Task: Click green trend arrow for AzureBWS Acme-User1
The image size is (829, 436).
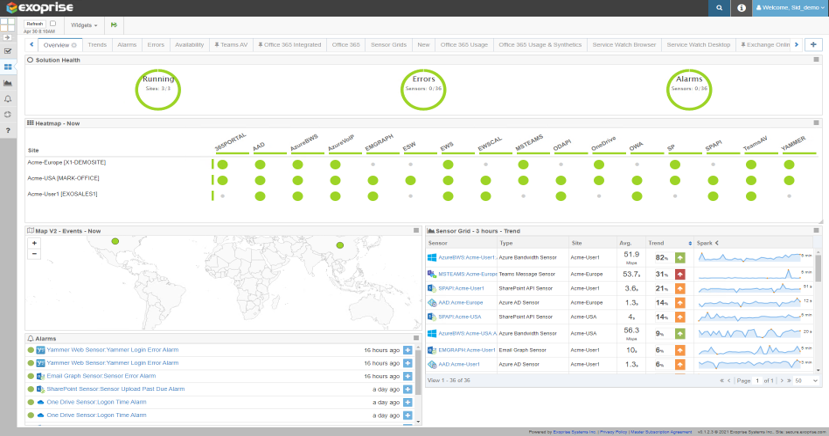Action: click(x=680, y=257)
